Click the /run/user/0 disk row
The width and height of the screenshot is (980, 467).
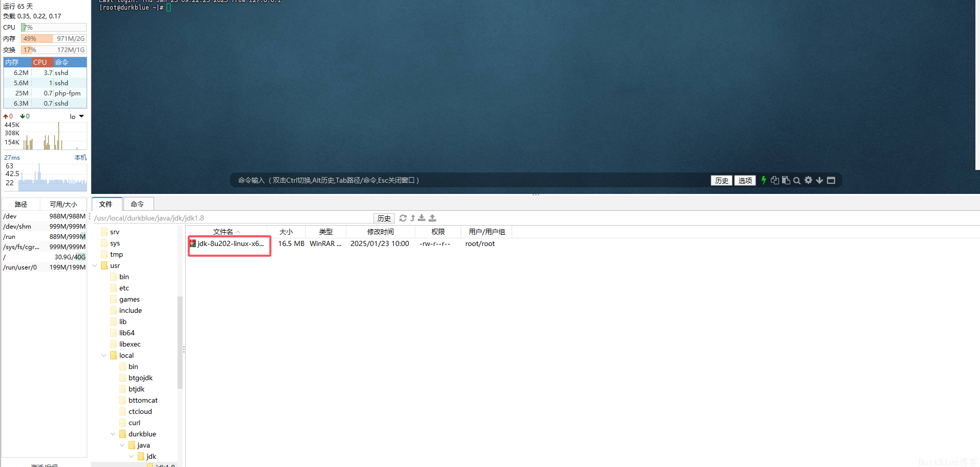[x=44, y=267]
